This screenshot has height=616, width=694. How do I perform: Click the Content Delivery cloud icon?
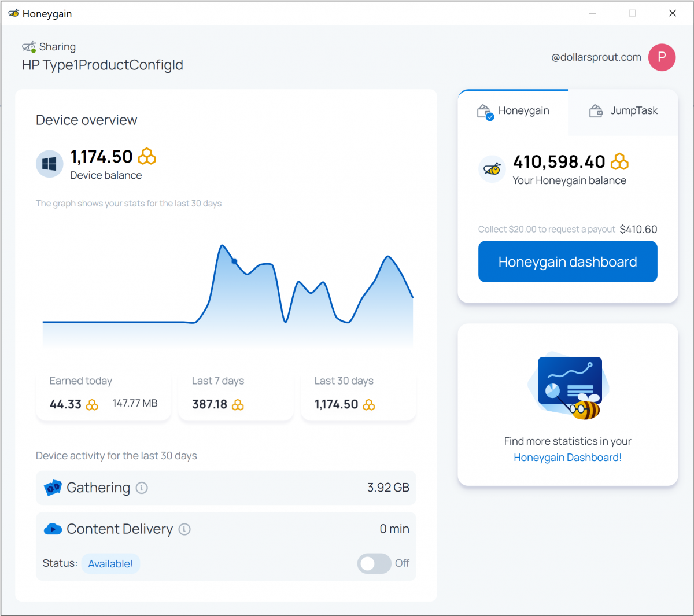53,529
